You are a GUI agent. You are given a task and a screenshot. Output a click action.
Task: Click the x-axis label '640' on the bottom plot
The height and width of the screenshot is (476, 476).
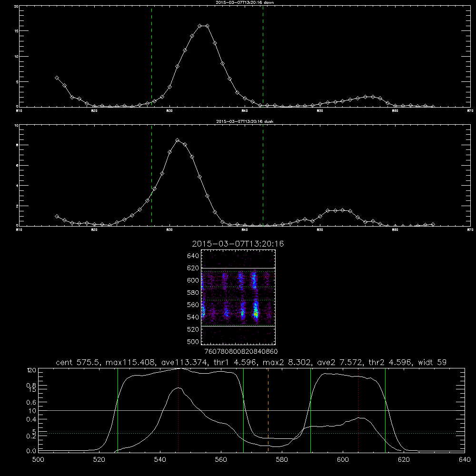465,460
